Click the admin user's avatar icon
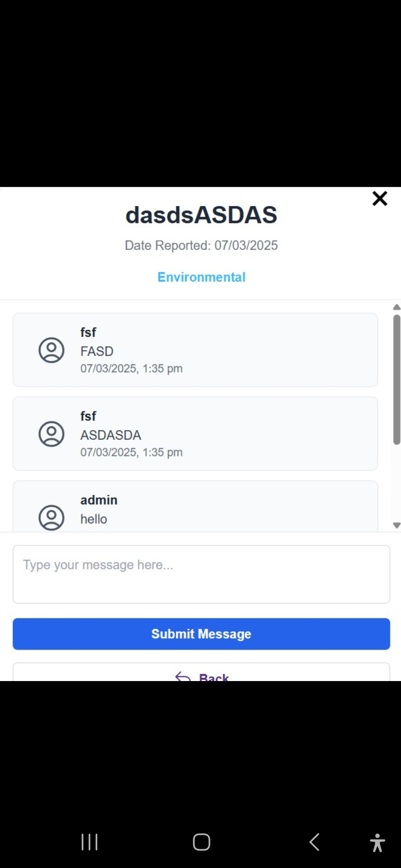 pos(52,517)
